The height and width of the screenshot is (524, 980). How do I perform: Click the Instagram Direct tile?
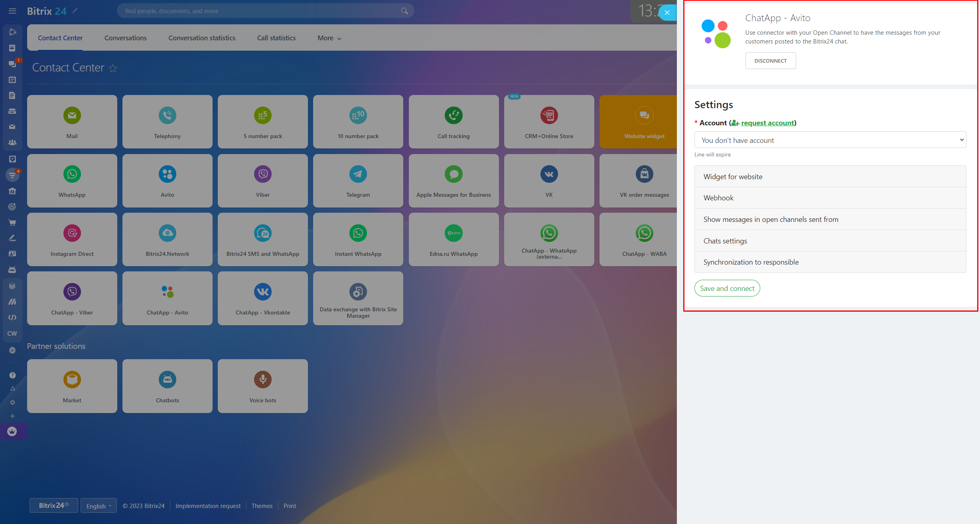coord(72,239)
